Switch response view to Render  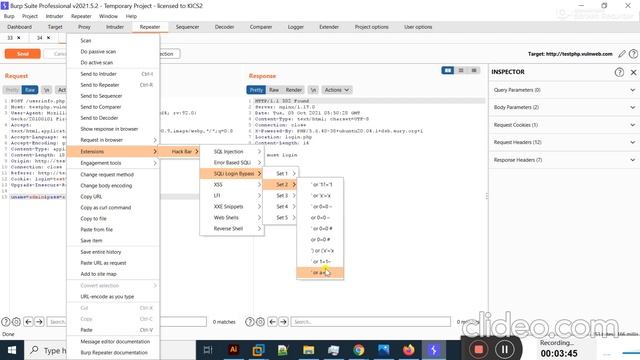click(x=293, y=90)
